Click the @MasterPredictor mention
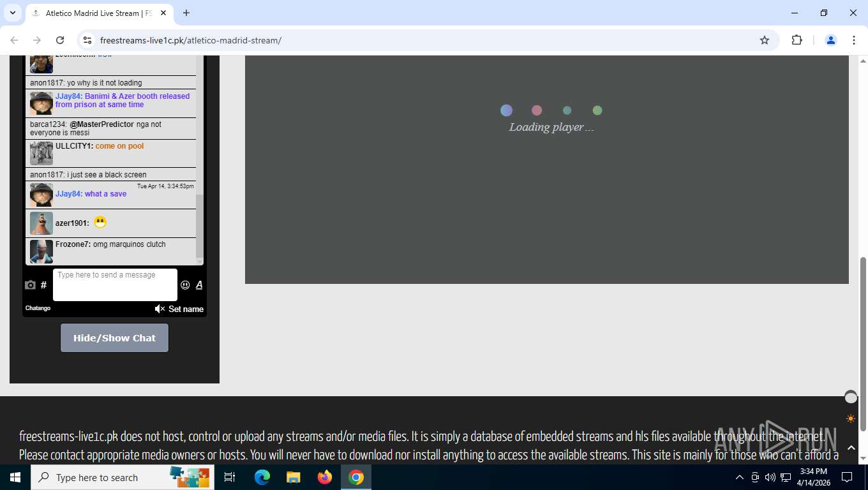 pos(101,124)
